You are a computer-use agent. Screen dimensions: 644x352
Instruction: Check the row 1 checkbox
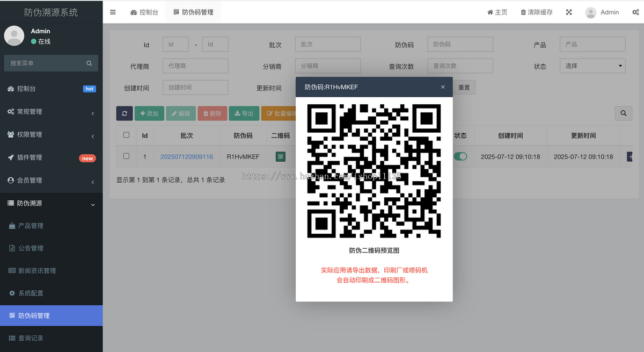126,156
